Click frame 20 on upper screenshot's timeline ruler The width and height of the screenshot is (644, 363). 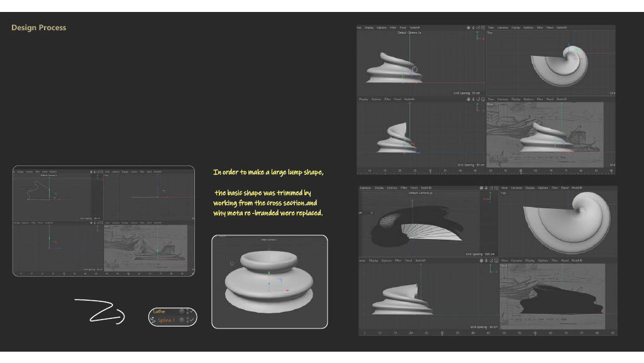(x=399, y=171)
